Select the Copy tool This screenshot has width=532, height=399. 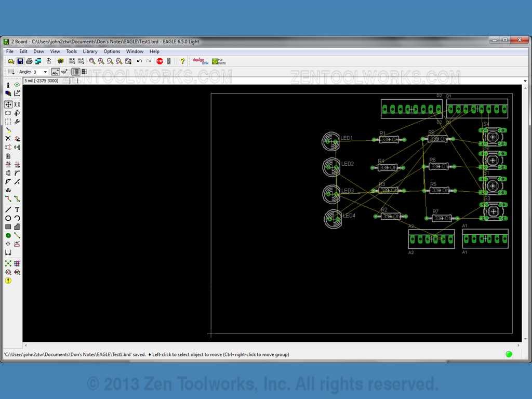(17, 104)
